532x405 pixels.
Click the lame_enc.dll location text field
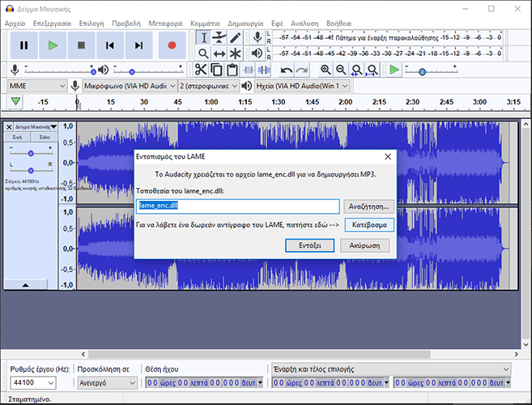click(x=238, y=206)
